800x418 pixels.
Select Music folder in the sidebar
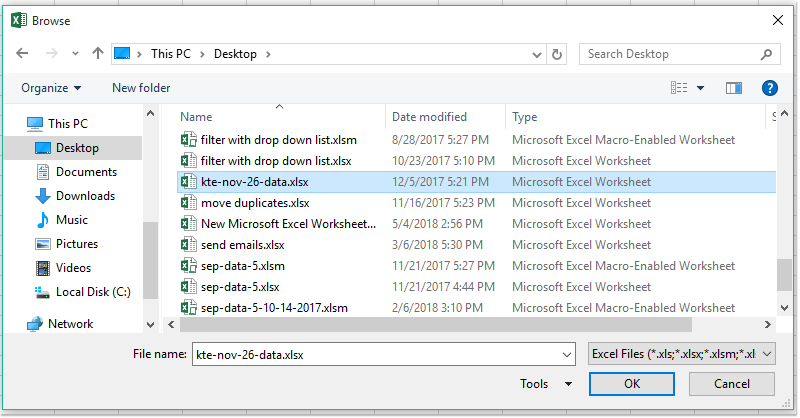pyautogui.click(x=71, y=220)
